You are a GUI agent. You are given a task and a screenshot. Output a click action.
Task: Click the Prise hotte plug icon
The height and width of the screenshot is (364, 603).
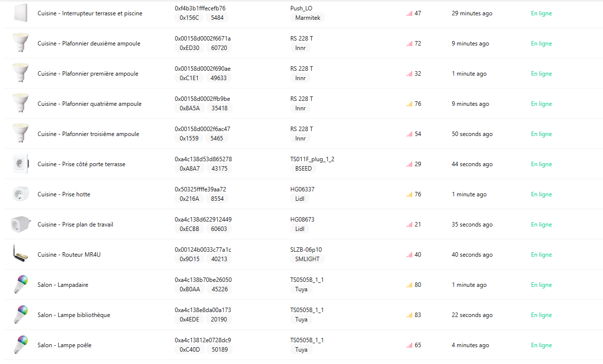[x=21, y=194]
